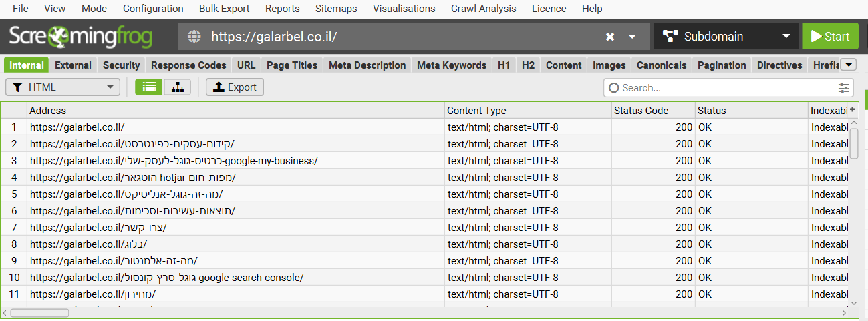Open the Visualisations menu
The height and width of the screenshot is (321, 868).
[x=404, y=9]
